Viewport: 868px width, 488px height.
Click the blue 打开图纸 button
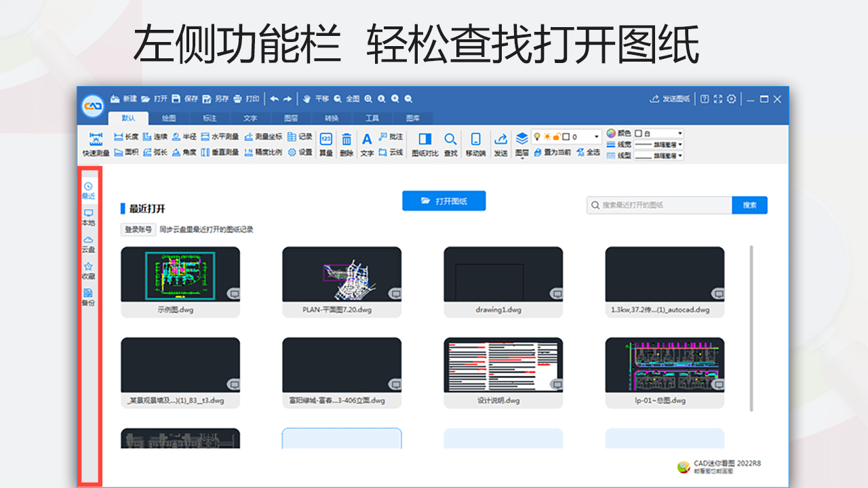point(443,201)
